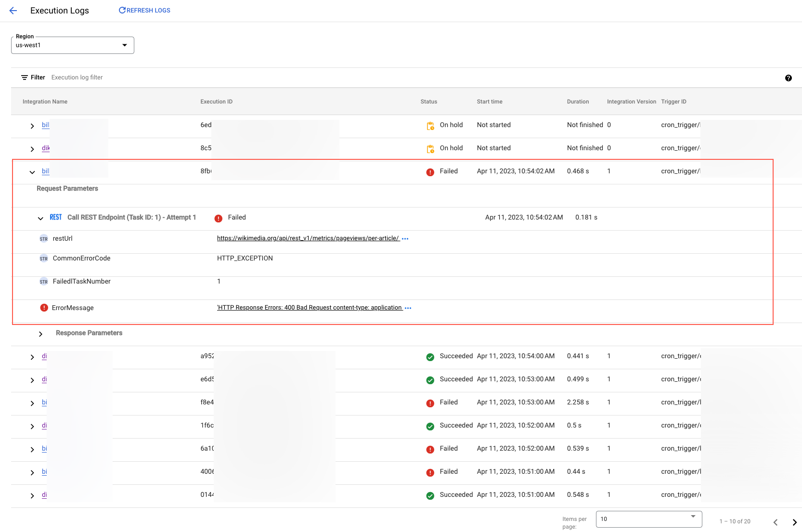Click the restUrl wikimedia.org link
Image resolution: width=802 pixels, height=532 pixels.
pyautogui.click(x=308, y=238)
